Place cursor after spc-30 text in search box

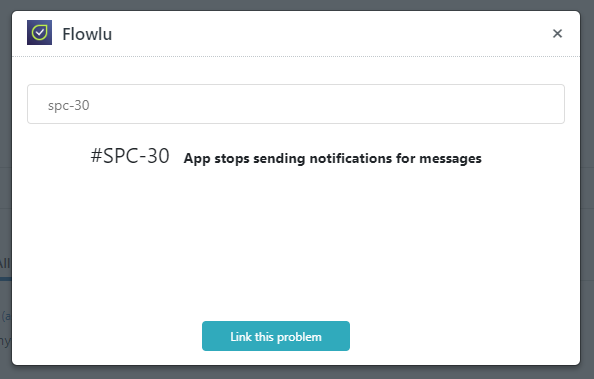click(90, 105)
